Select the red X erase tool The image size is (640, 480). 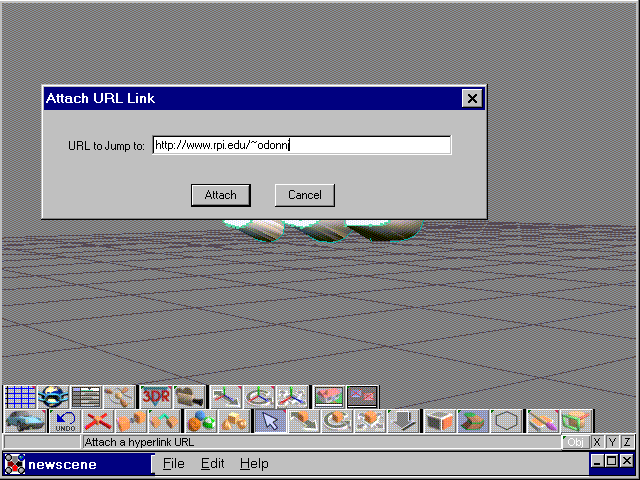(97, 421)
